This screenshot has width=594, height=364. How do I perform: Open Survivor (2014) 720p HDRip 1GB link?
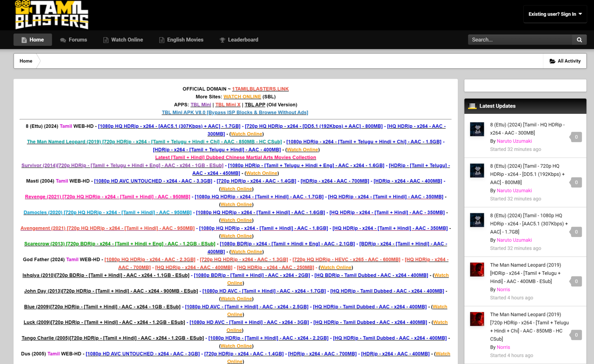tap(123, 165)
